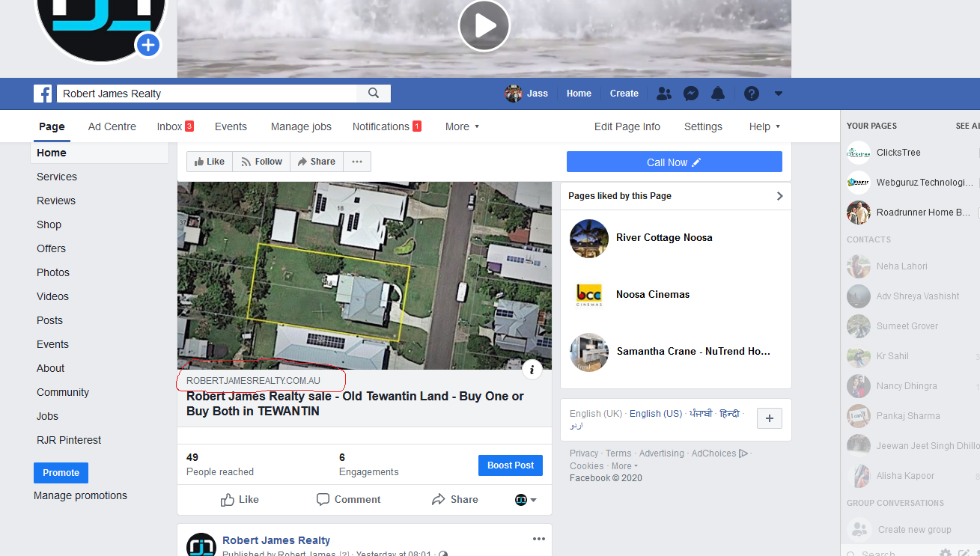980x556 pixels.
Task: Open the notifications bell icon
Action: [718, 94]
